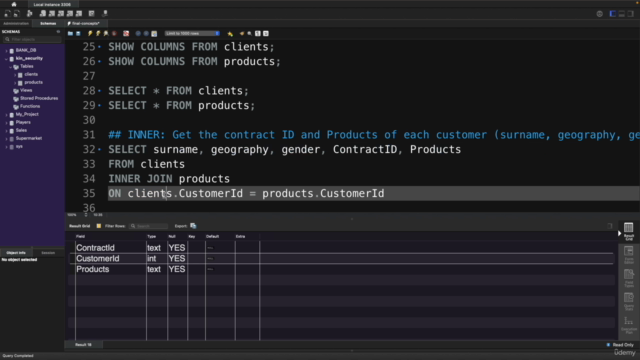Viewport: 640px width, 360px height.
Task: Save the script to file
Action: tap(78, 33)
